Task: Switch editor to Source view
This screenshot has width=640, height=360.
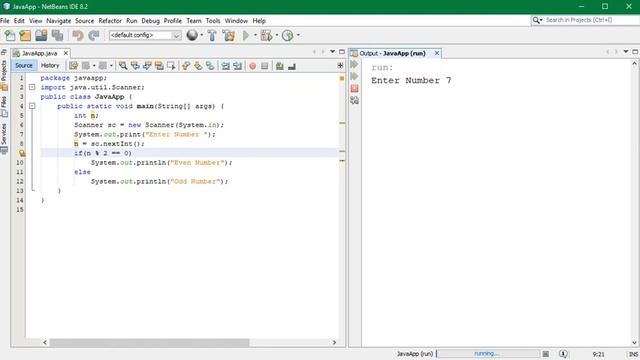Action: click(x=24, y=65)
